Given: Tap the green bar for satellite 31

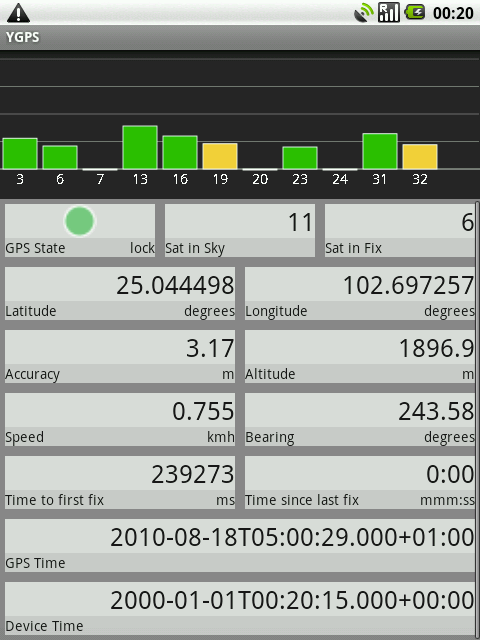Looking at the screenshot, I should [380, 151].
